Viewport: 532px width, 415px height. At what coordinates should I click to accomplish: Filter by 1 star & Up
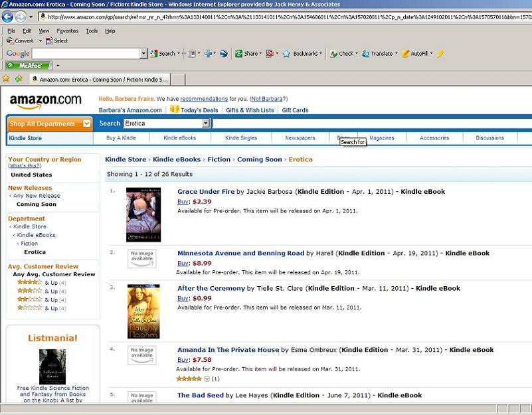click(x=42, y=308)
